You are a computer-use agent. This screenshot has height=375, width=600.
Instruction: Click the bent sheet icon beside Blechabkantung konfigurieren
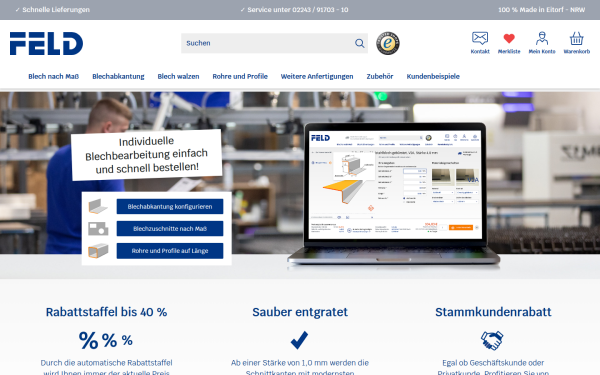click(98, 206)
